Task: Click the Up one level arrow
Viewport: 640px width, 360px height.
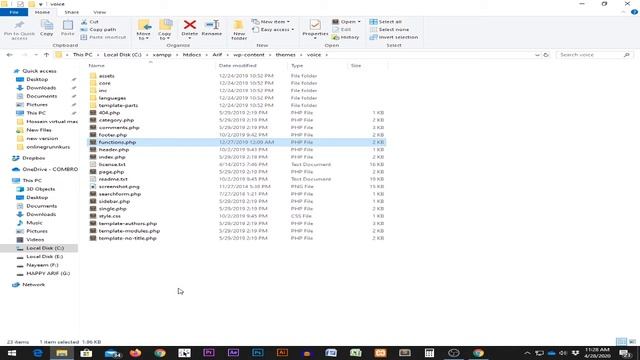Action: [x=47, y=55]
